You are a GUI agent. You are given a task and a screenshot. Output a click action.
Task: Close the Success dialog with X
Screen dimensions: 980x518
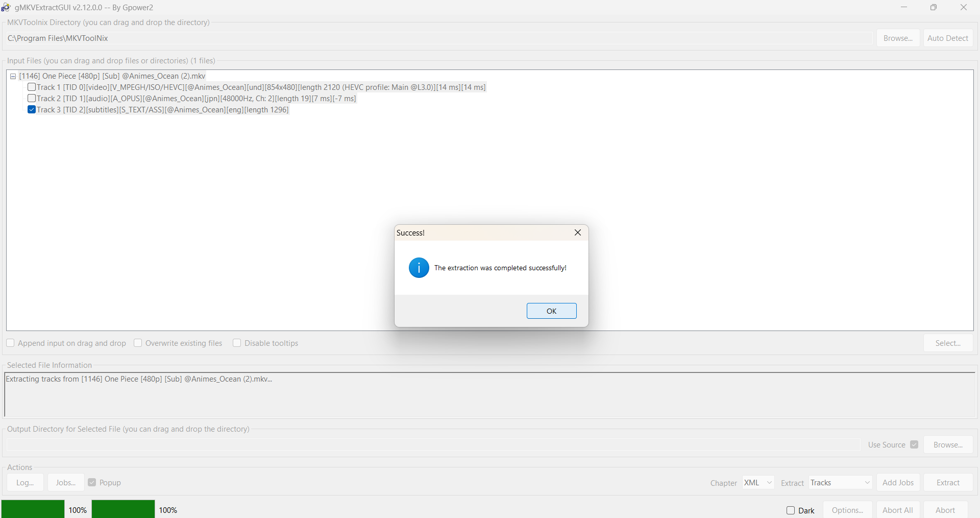[x=578, y=232]
